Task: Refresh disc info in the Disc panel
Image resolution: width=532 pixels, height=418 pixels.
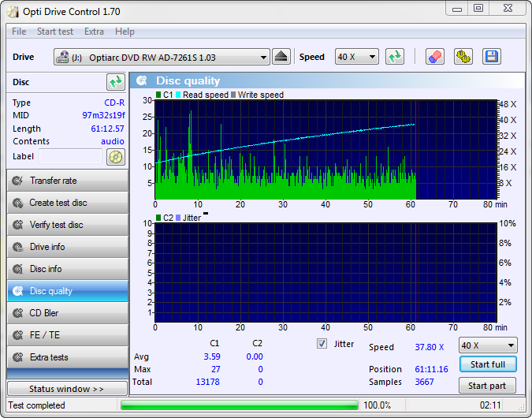Action: click(116, 82)
